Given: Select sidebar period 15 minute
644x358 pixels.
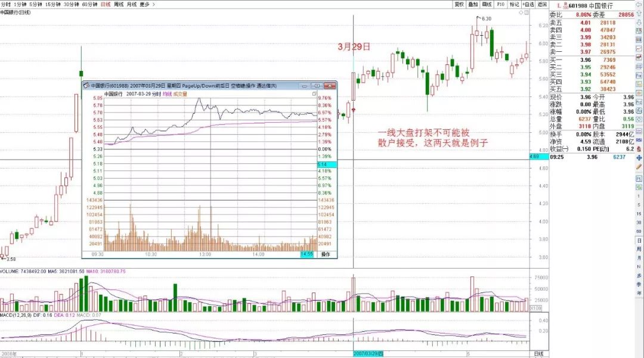Looking at the screenshot, I should click(x=639, y=214).
